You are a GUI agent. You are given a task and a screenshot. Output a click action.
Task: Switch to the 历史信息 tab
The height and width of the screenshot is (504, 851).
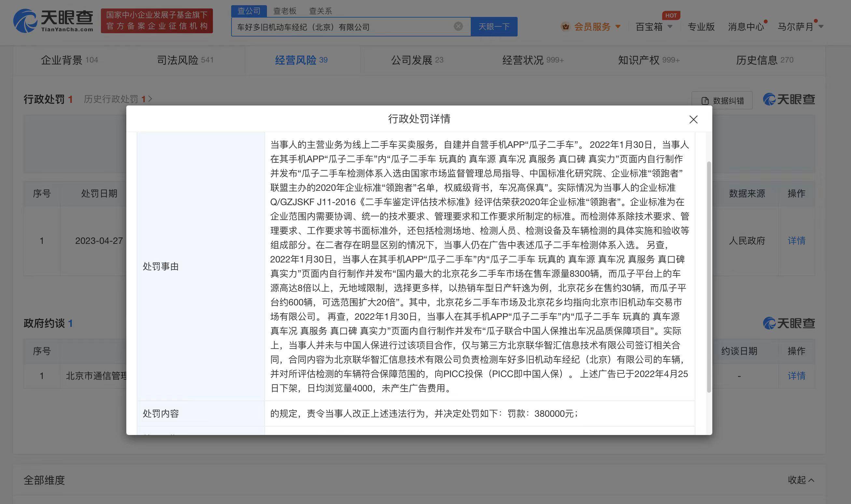(x=765, y=60)
